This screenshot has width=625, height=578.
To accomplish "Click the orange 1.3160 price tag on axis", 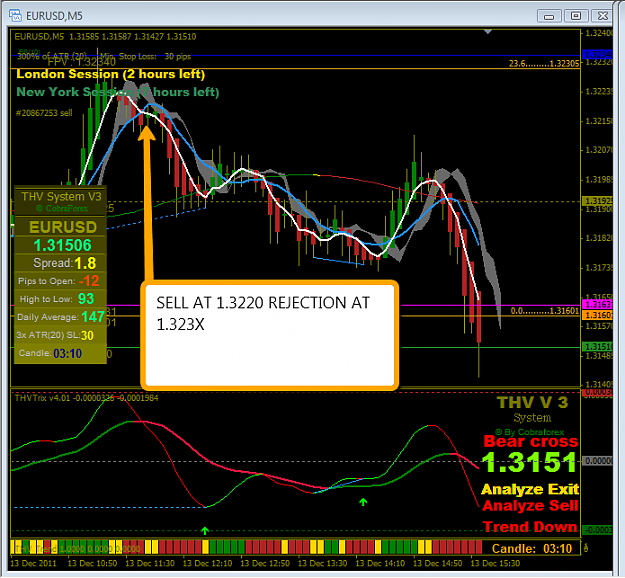I will click(597, 315).
